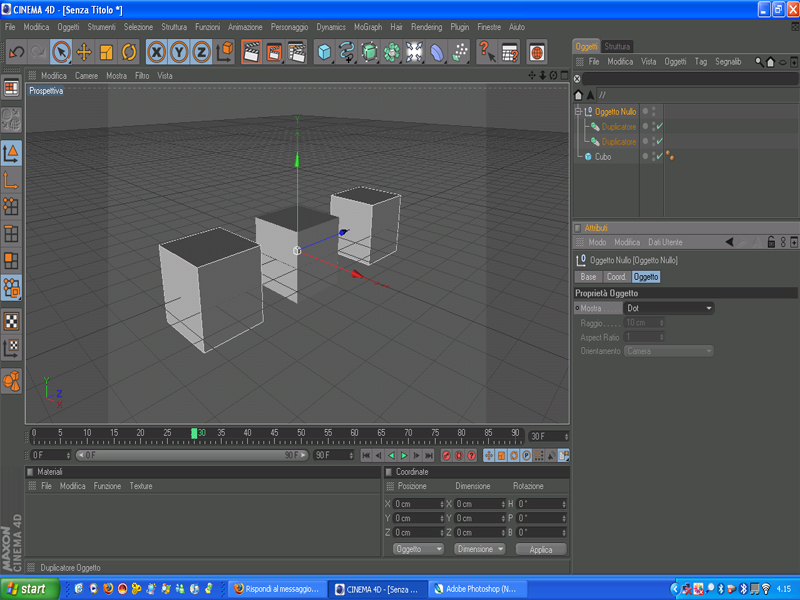Click the search magnifier in the Oggetti panel

tap(759, 62)
